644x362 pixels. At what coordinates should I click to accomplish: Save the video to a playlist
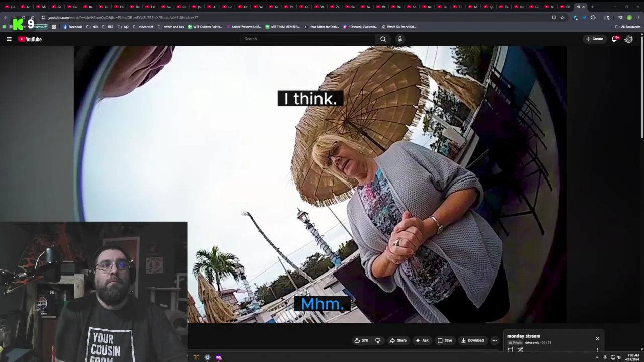(x=445, y=340)
